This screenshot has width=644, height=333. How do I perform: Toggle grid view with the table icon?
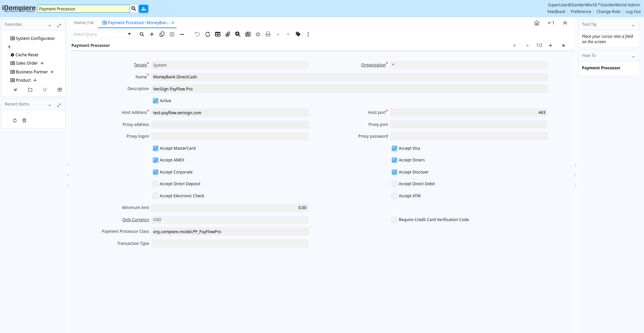pyautogui.click(x=218, y=34)
